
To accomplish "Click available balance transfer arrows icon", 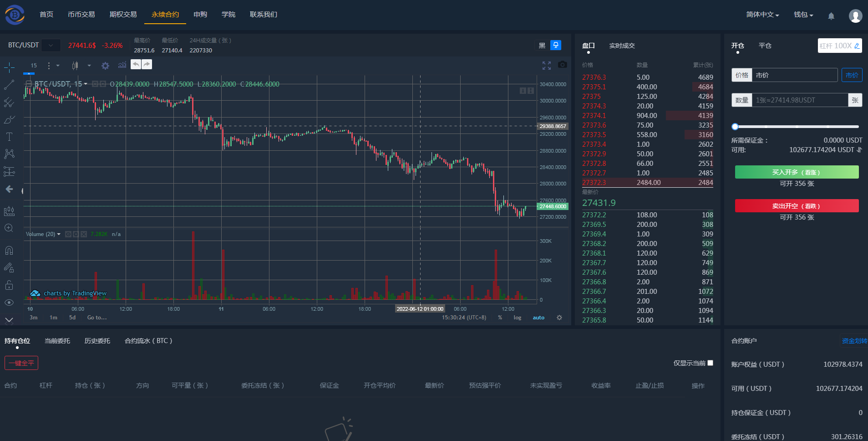I will [x=859, y=150].
